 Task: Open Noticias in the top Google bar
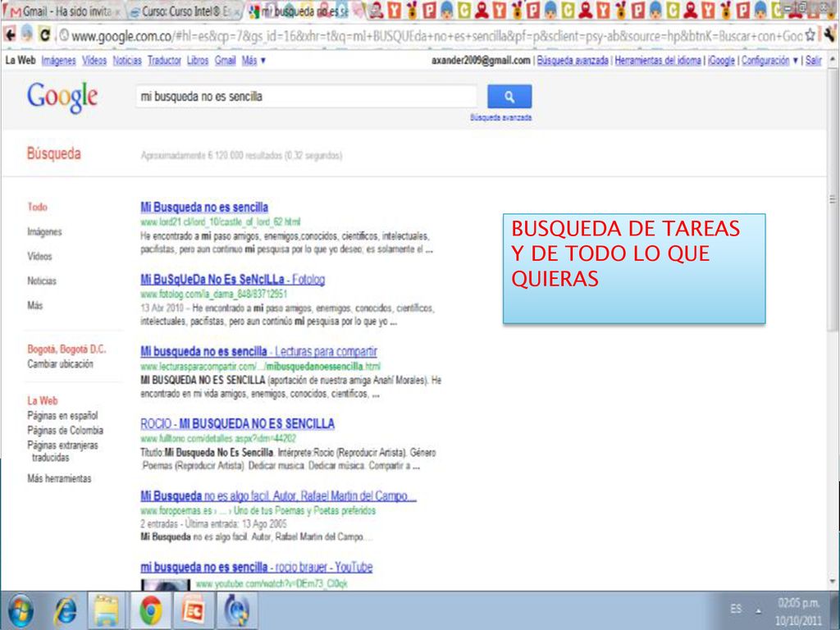127,61
